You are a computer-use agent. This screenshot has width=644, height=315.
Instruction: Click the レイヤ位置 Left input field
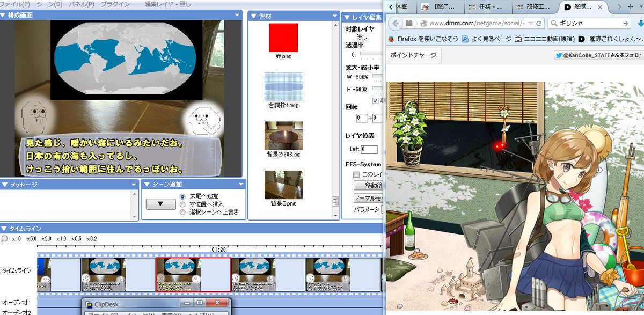pyautogui.click(x=369, y=149)
